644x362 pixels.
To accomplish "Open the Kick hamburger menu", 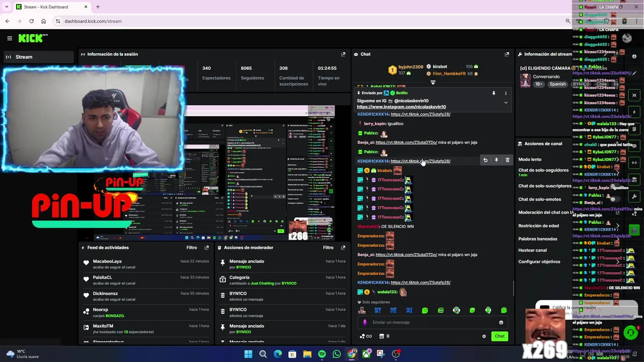I will tap(10, 38).
